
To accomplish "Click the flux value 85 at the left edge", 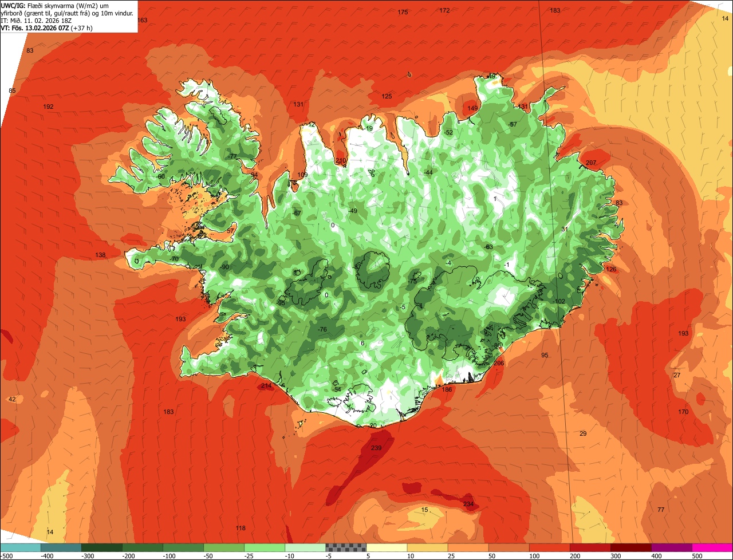I will point(12,90).
